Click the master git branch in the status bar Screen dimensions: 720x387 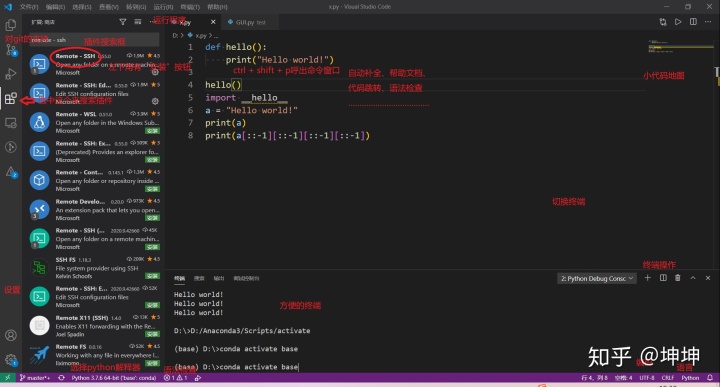[35, 378]
